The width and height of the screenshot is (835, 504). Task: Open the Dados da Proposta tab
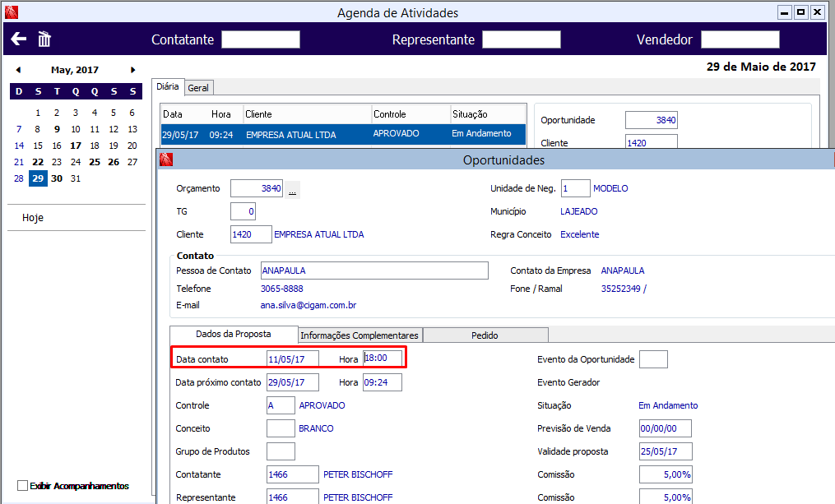coord(234,335)
